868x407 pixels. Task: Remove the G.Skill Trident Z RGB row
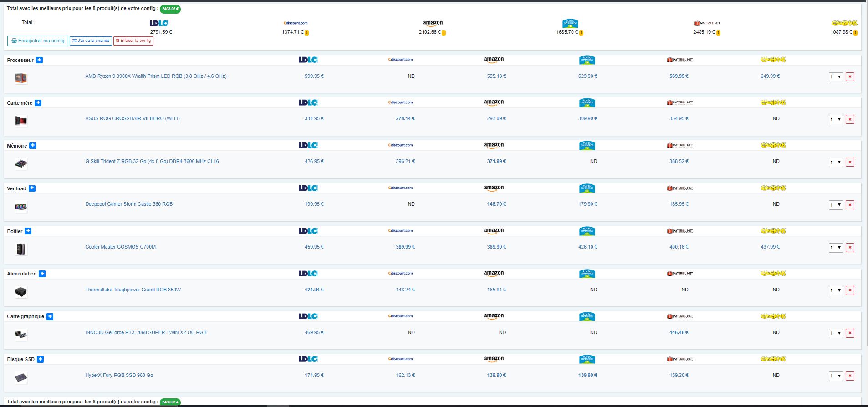click(850, 162)
